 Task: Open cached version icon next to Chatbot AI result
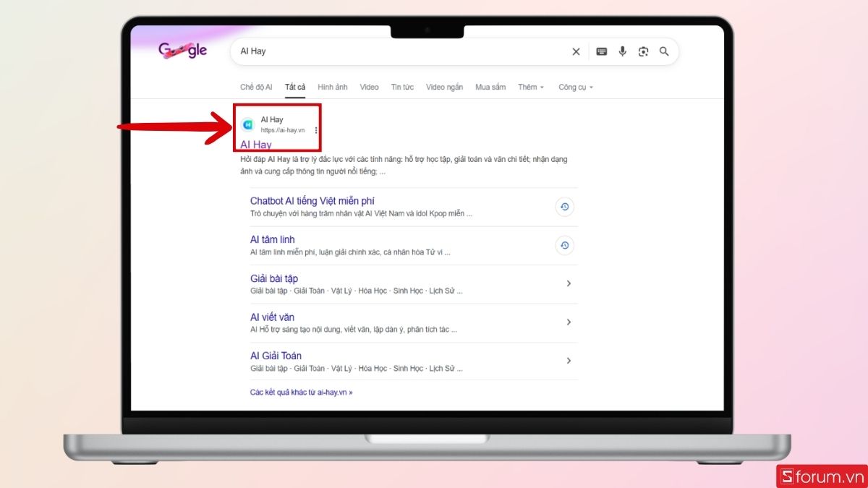(x=565, y=207)
